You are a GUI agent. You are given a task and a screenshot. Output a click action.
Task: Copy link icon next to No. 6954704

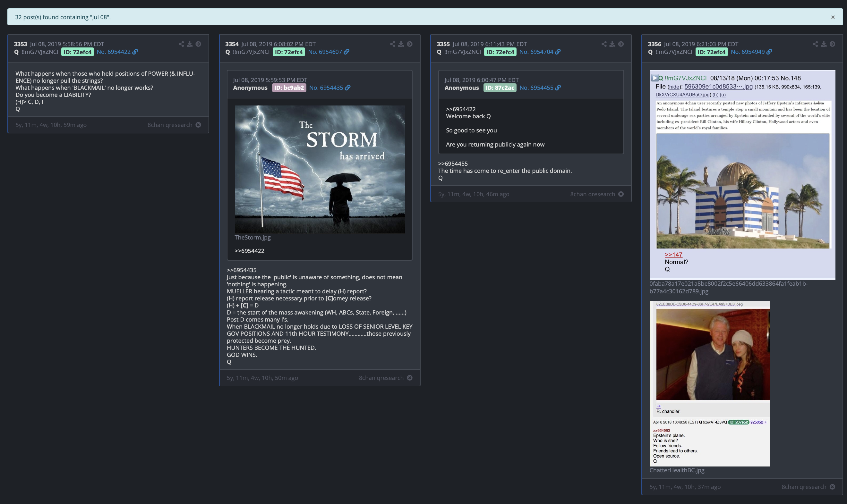[558, 52]
